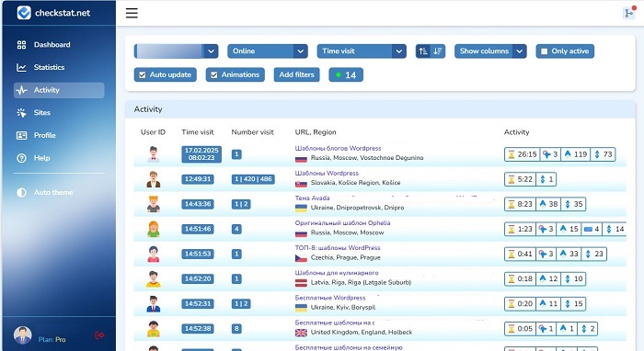Click the 14:43:36 time badge
Viewport: 644px width, 351px height.
(198, 204)
